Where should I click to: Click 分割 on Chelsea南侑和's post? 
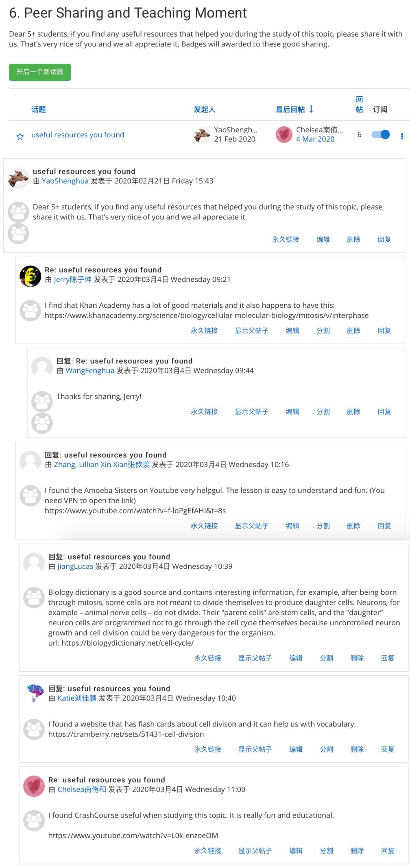coord(327,851)
